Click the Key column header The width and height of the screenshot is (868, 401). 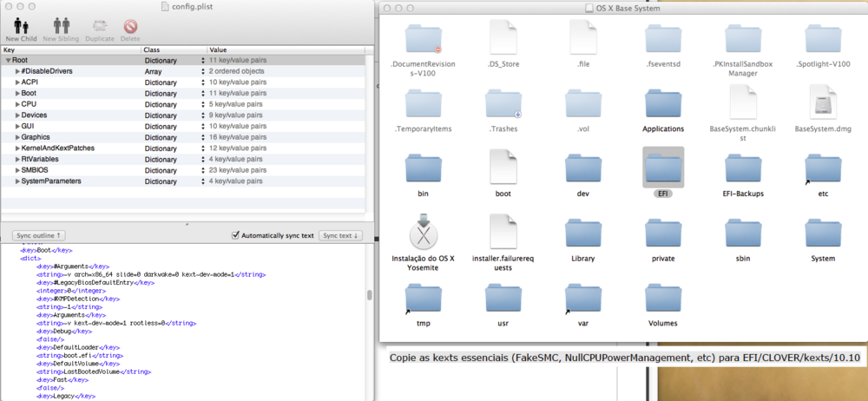(x=71, y=49)
